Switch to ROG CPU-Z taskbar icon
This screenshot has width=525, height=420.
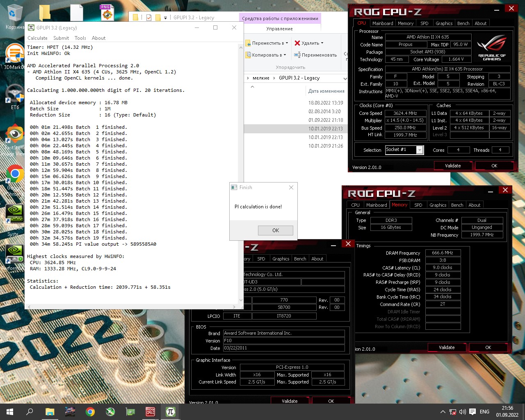coord(151,412)
